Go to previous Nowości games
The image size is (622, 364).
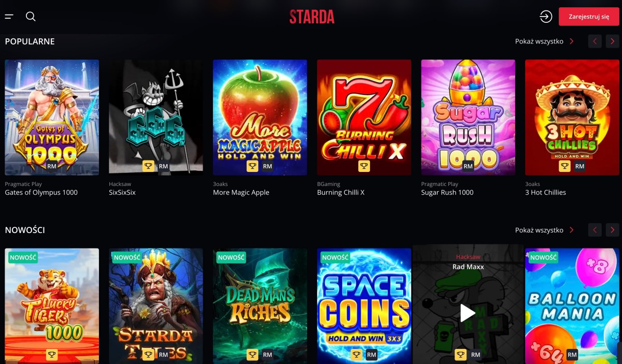[595, 230]
